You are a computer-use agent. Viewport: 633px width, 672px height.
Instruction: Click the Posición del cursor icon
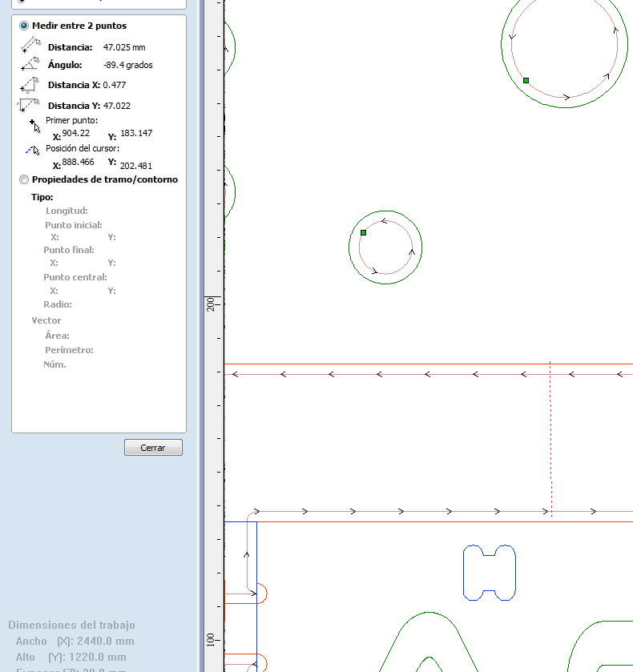[x=32, y=150]
